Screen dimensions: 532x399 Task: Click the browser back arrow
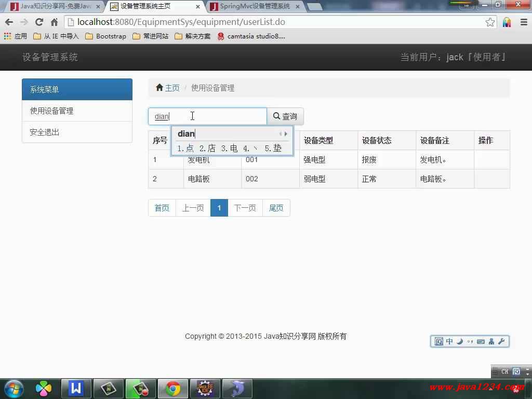tap(9, 22)
